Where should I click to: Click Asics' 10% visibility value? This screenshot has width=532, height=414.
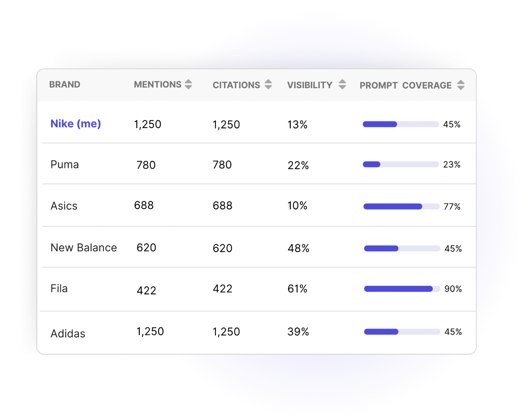[x=297, y=206]
